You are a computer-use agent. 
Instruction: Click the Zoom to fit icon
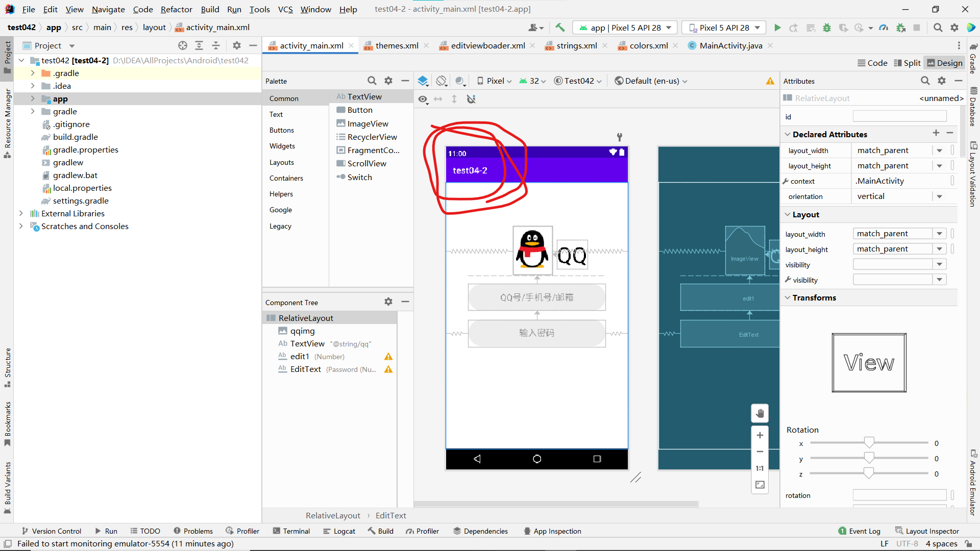tap(759, 485)
